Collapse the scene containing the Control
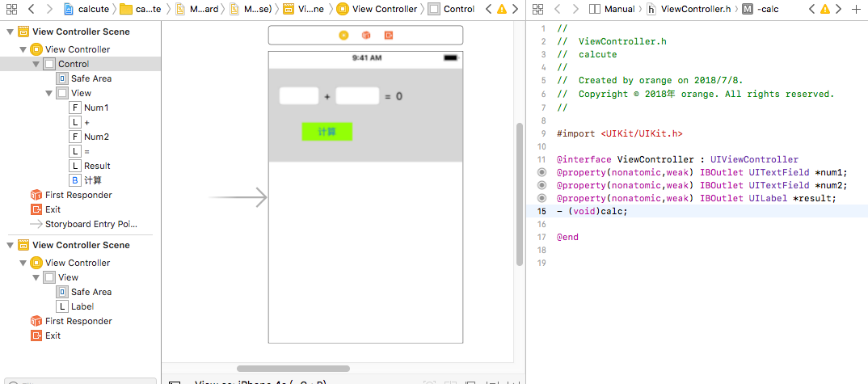The height and width of the screenshot is (384, 868). [10, 32]
